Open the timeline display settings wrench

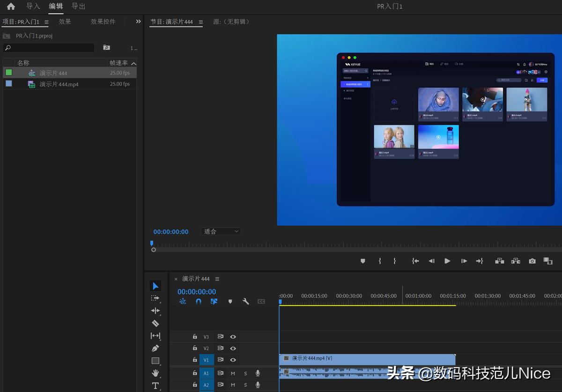245,301
